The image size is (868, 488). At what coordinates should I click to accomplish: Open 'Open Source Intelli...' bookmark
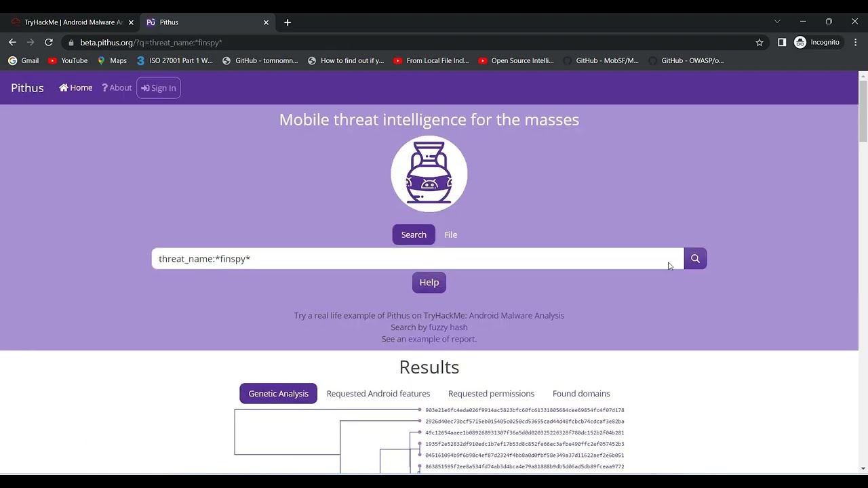coord(516,60)
